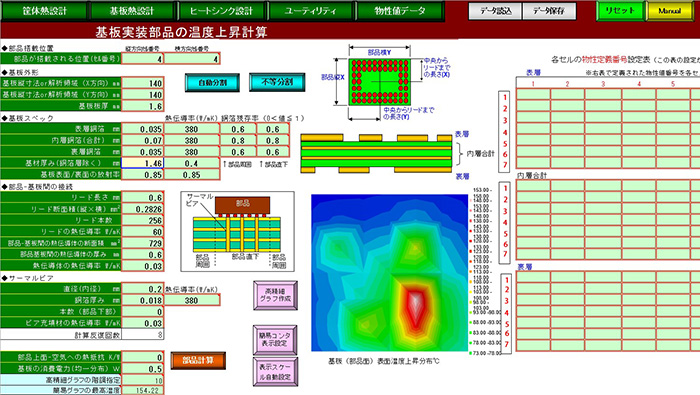Image resolution: width=700 pixels, height=395 pixels.
Task: Click the green リセット button
Action: pos(620,11)
